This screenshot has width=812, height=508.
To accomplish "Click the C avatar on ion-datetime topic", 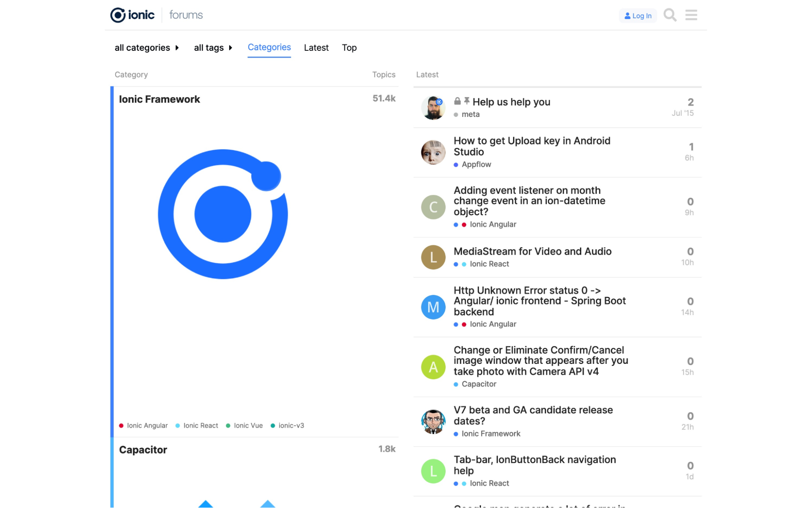I will [x=433, y=207].
